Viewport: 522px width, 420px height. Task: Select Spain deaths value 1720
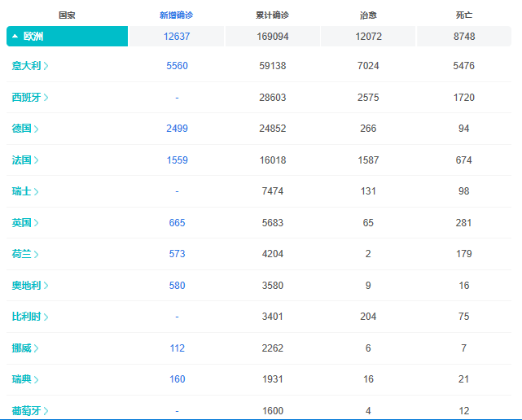[x=463, y=98]
